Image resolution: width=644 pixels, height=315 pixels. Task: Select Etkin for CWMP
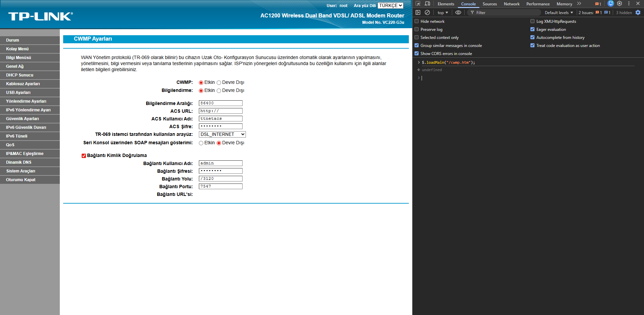pos(201,83)
